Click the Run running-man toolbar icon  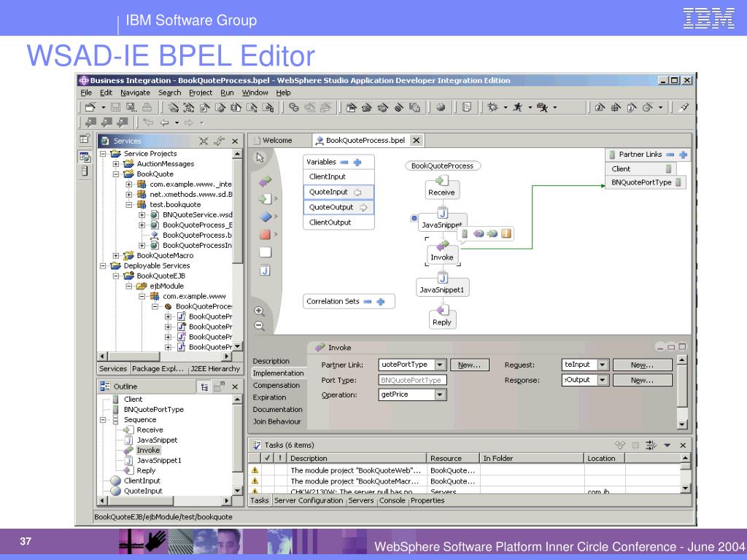click(518, 108)
